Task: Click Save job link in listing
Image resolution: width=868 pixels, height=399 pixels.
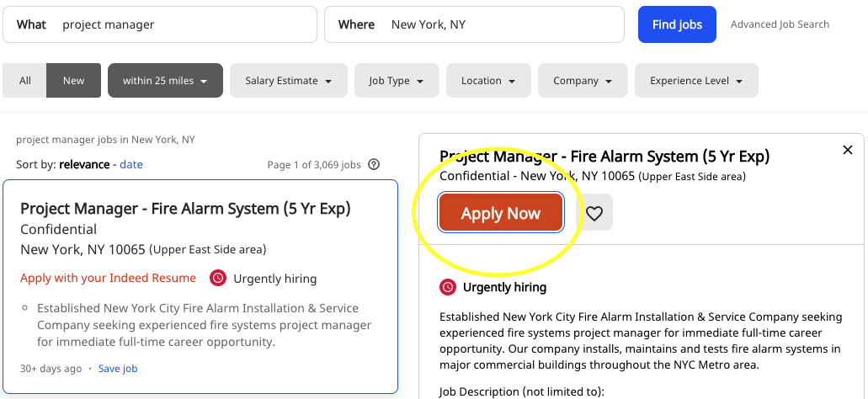Action: (x=118, y=369)
